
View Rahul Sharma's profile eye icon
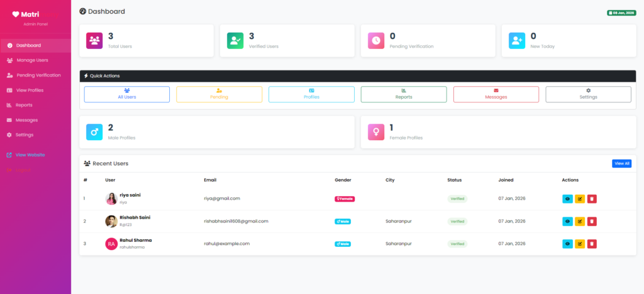(x=567, y=244)
